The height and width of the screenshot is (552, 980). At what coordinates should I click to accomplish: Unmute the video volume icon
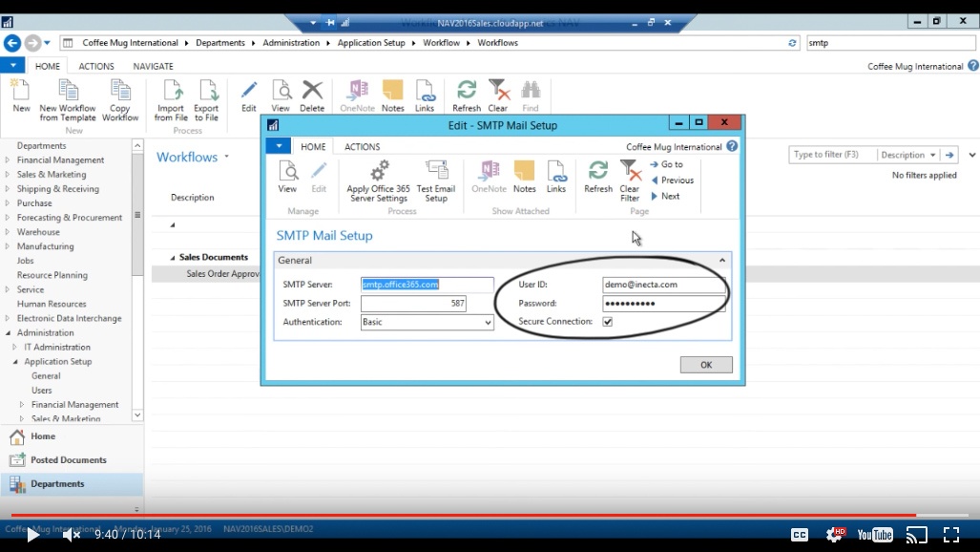tap(72, 535)
